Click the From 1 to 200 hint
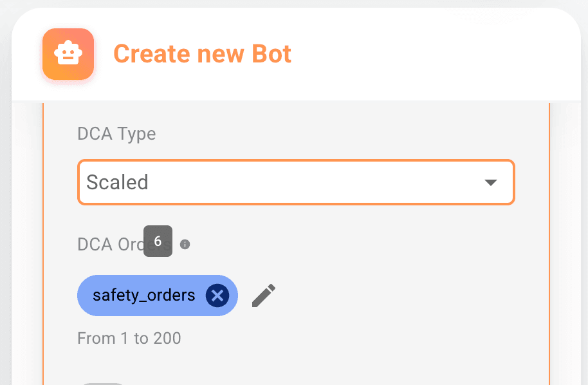This screenshot has width=588, height=385. [129, 338]
